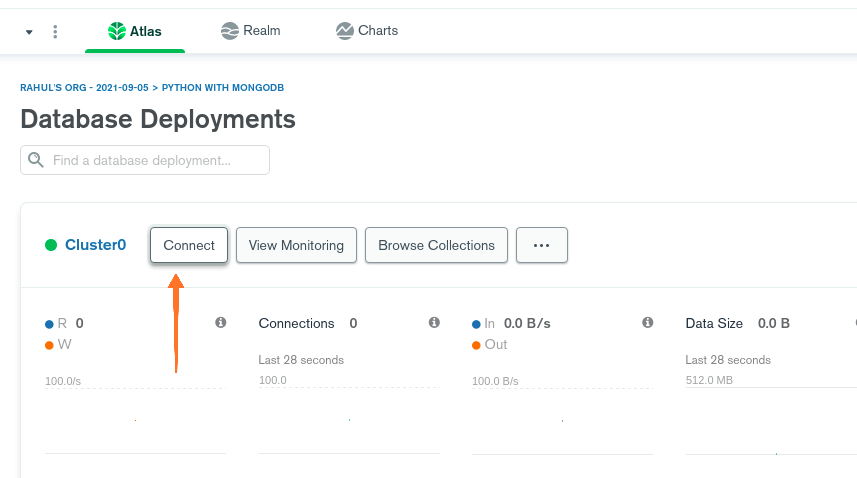Click info icon beside network In/Out metric
This screenshot has width=857, height=478.
tap(648, 322)
